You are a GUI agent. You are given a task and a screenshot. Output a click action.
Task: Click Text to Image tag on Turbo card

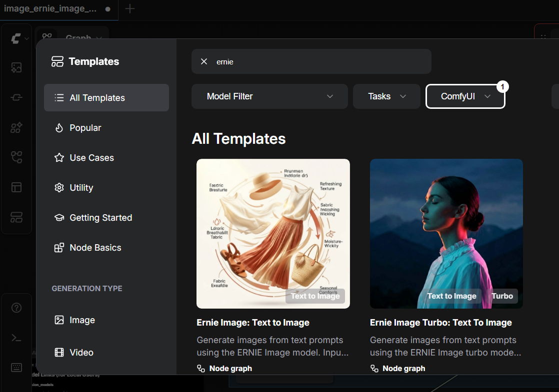pos(451,296)
